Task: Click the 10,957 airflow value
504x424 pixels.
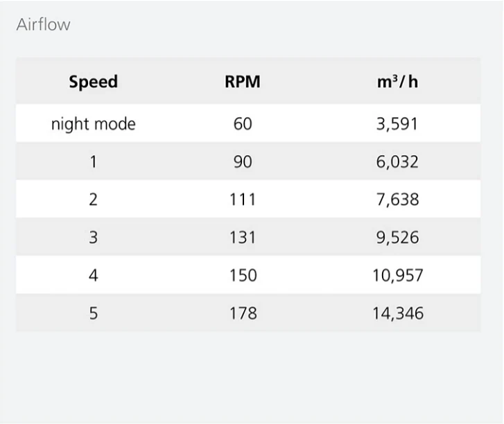Action: pyautogui.click(x=398, y=275)
